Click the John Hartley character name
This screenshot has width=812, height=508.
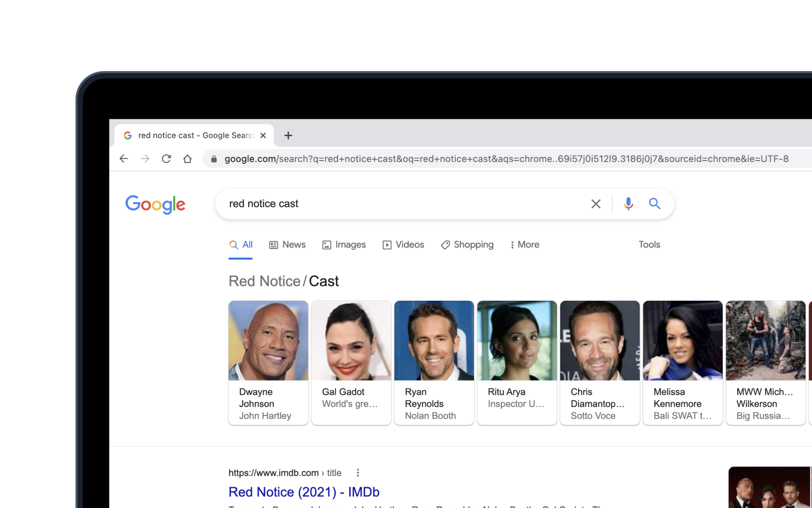coord(265,416)
